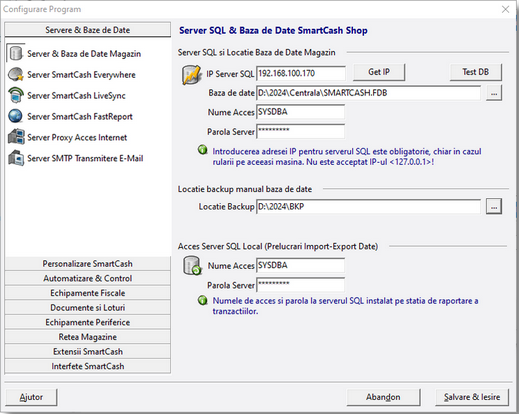Browse for the Locatie Backup folder
Image resolution: width=519 pixels, height=414 pixels.
tap(494, 207)
